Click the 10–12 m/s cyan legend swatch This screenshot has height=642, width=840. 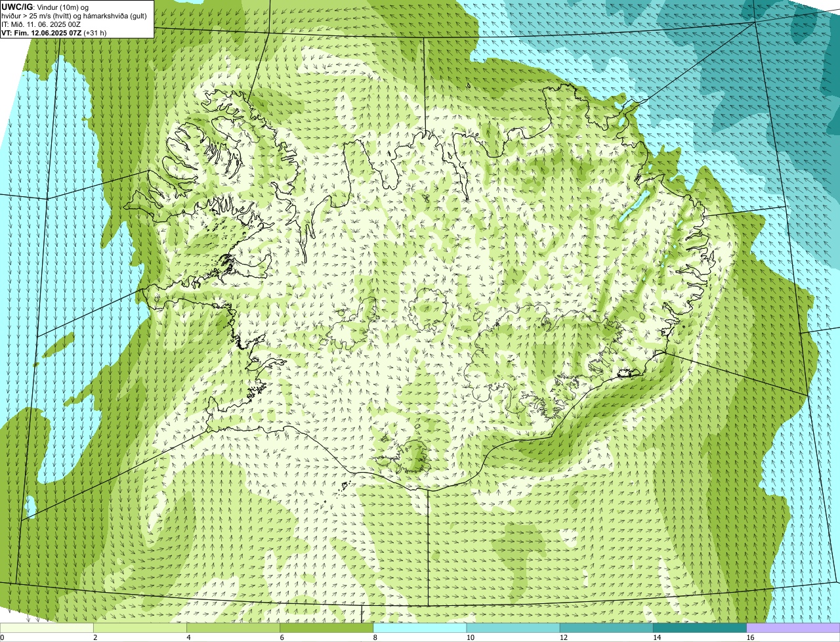click(x=513, y=628)
